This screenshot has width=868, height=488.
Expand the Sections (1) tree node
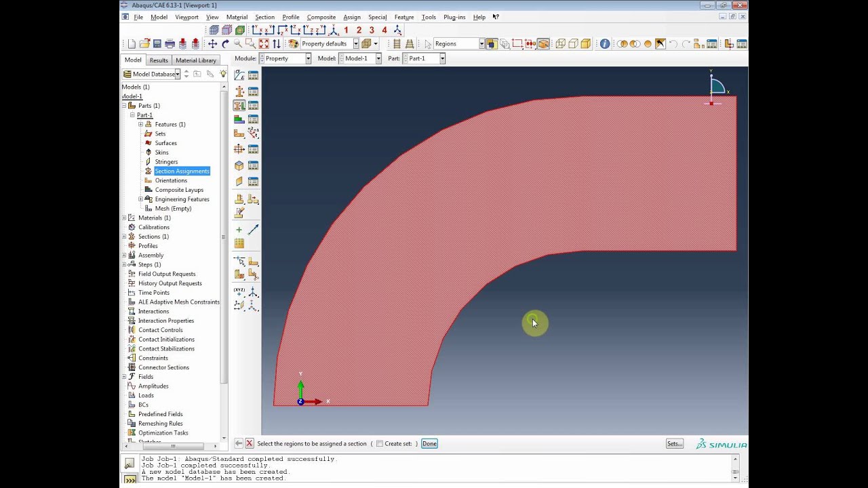point(124,237)
